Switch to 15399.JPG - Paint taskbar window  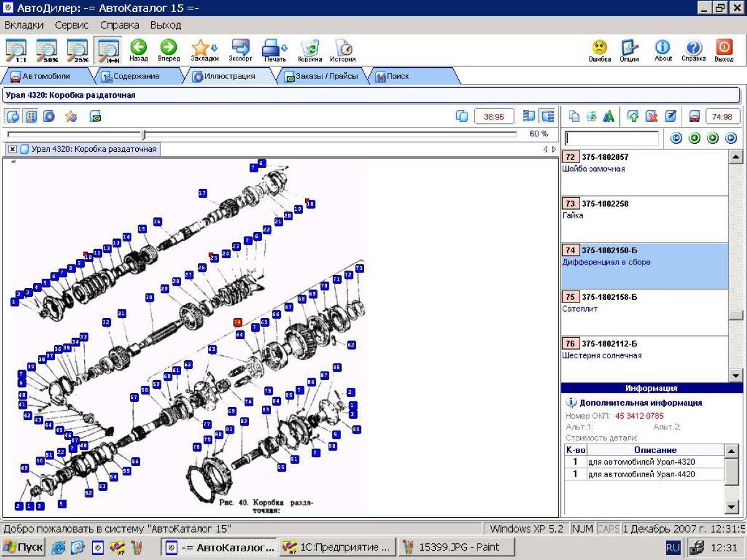pos(458,548)
